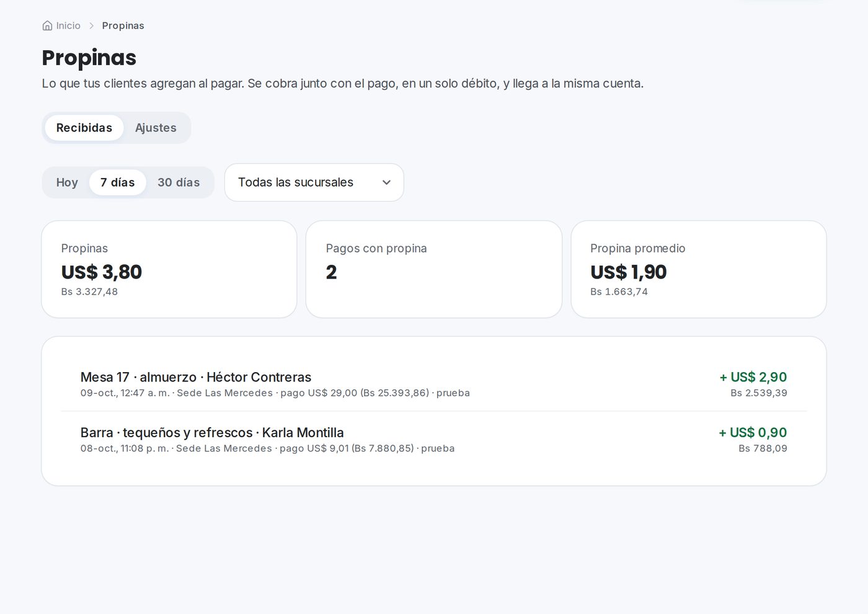Image resolution: width=868 pixels, height=614 pixels.
Task: Click the Bs 1.663,74 average amount
Action: tap(619, 291)
